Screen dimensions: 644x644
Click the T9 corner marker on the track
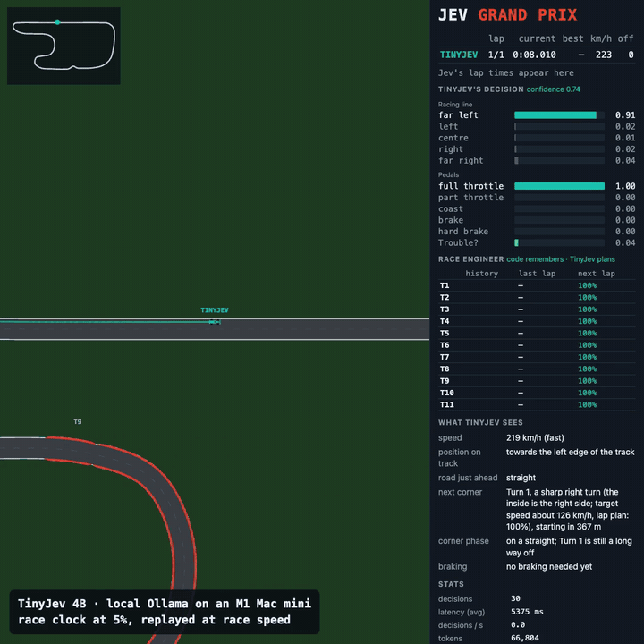77,422
